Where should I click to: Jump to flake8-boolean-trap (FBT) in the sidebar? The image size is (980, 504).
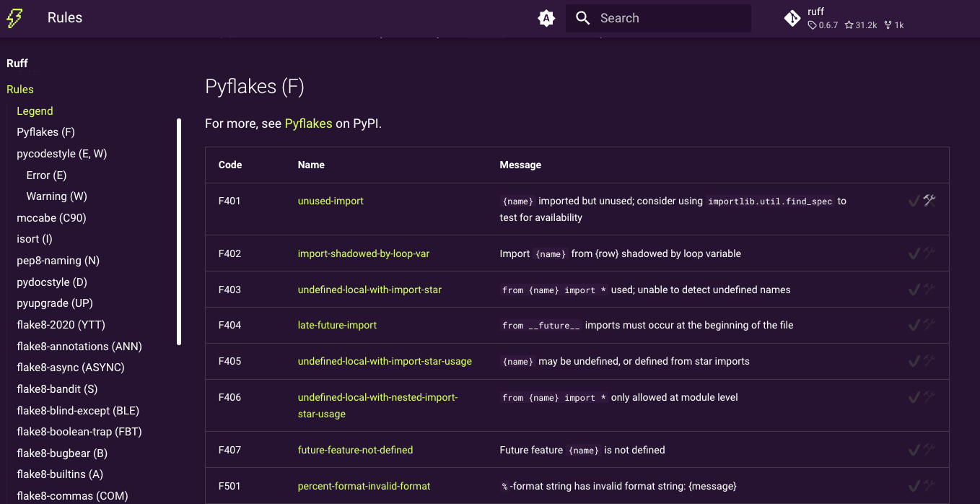point(79,432)
